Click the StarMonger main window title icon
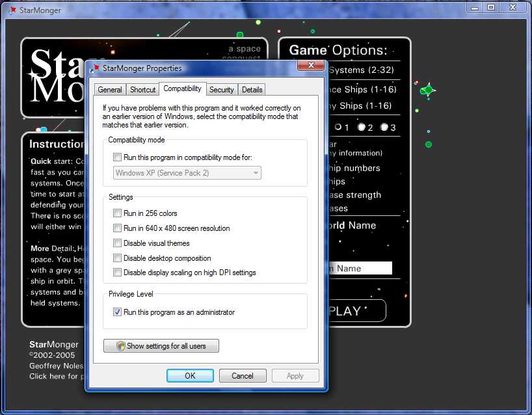Screen dimensions: 532x415 coord(12,9)
